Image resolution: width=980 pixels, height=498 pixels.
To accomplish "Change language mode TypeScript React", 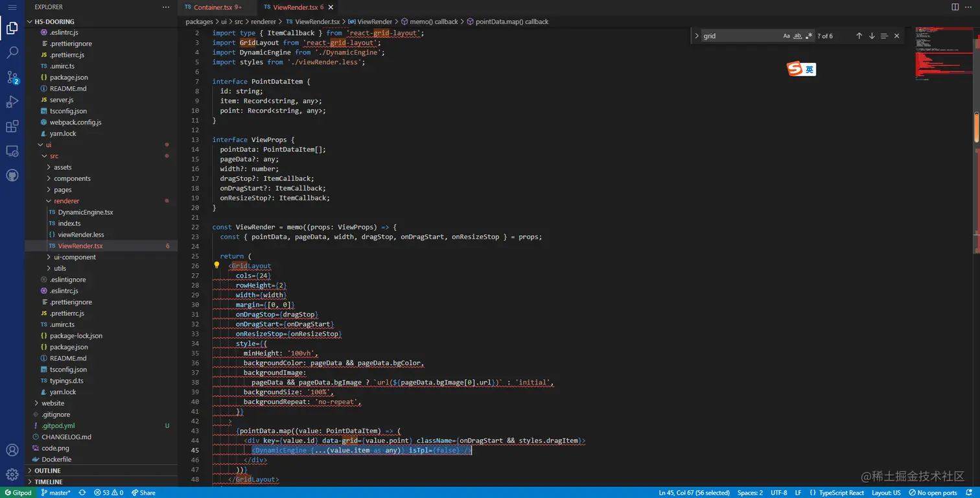I will [842, 493].
